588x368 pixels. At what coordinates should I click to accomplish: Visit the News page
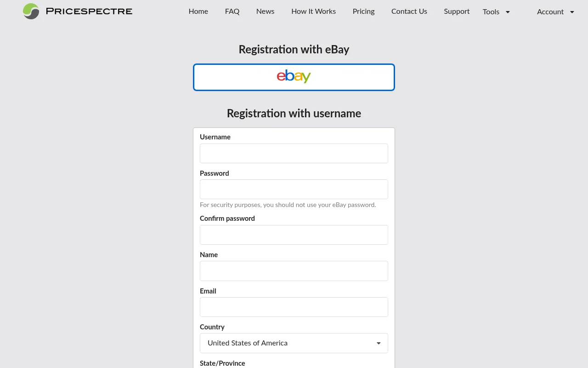pos(265,11)
